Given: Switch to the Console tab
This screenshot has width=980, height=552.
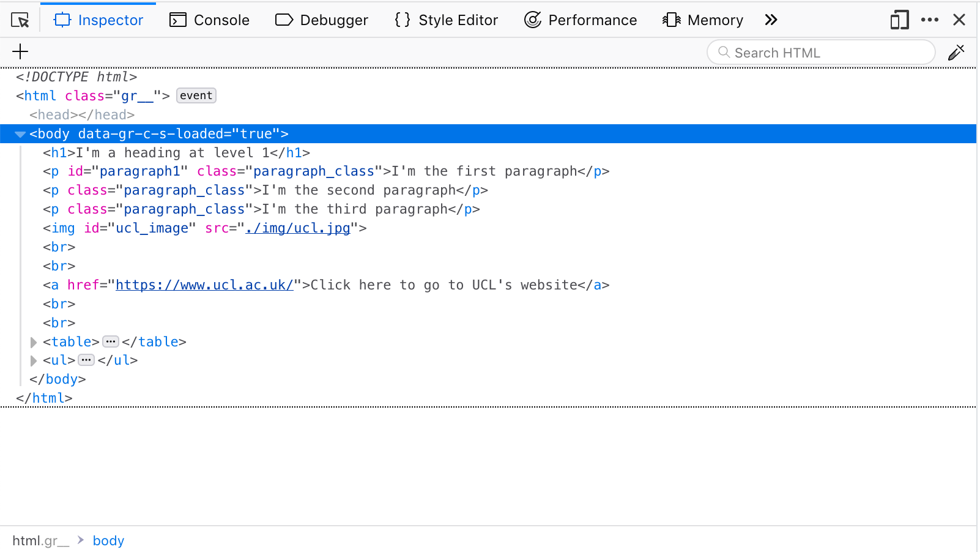Looking at the screenshot, I should (209, 20).
